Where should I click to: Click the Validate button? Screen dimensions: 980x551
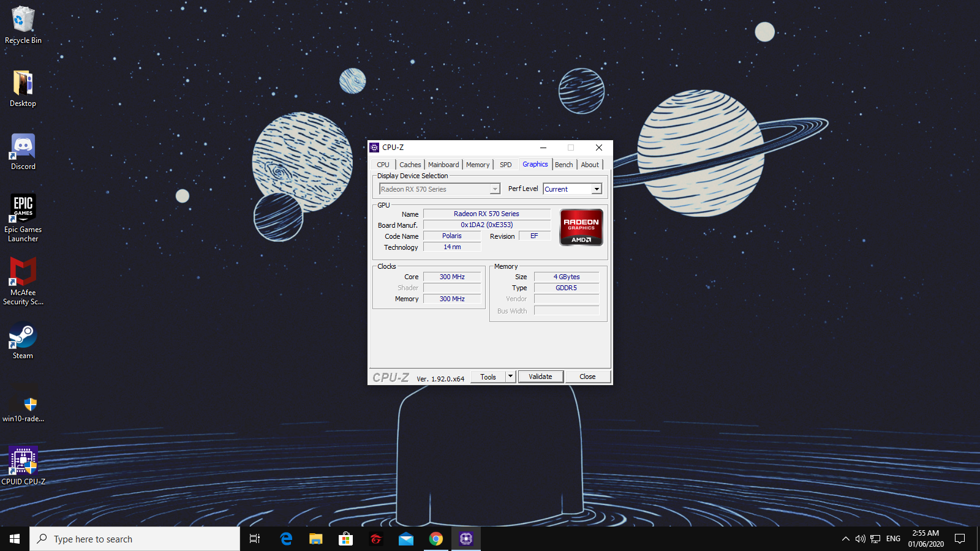pyautogui.click(x=540, y=377)
